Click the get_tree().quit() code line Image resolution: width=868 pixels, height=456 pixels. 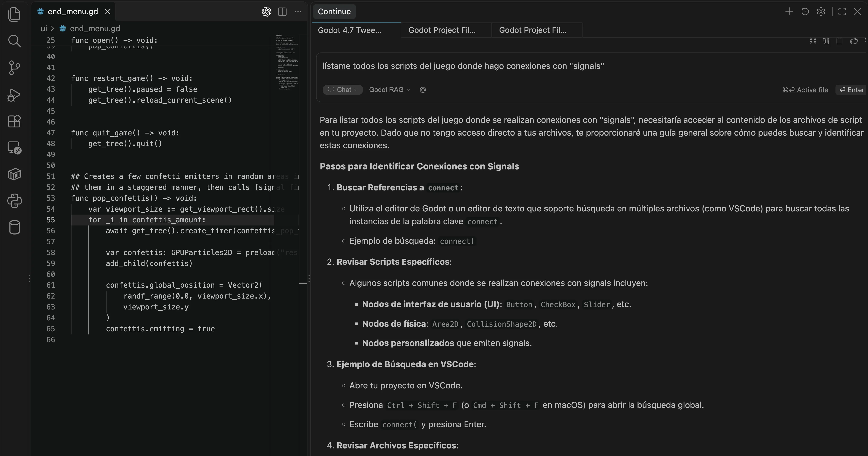click(125, 144)
